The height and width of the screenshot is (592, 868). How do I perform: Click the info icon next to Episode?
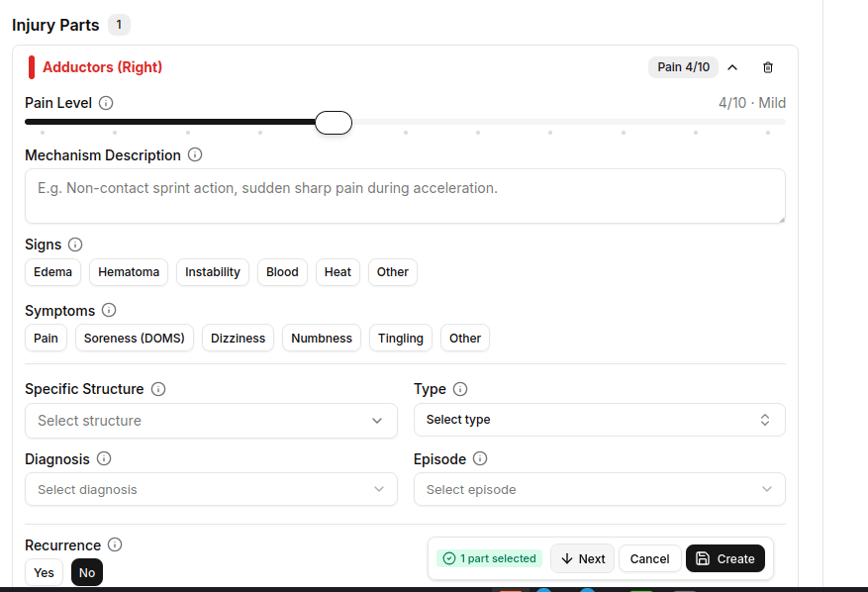[480, 458]
